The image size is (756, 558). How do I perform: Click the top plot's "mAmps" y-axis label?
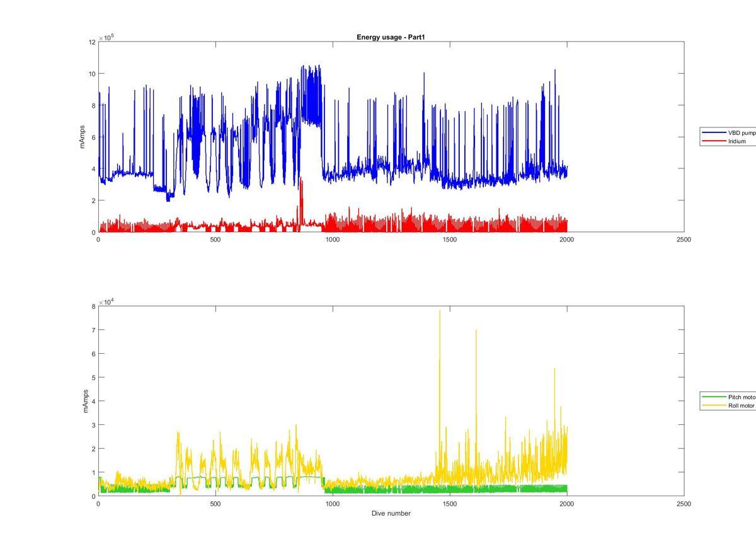pos(82,137)
